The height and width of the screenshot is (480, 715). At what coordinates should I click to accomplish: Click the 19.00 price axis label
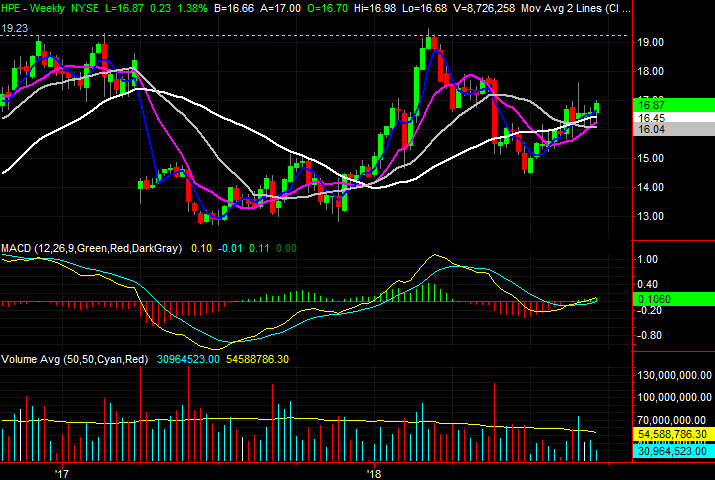coord(650,42)
